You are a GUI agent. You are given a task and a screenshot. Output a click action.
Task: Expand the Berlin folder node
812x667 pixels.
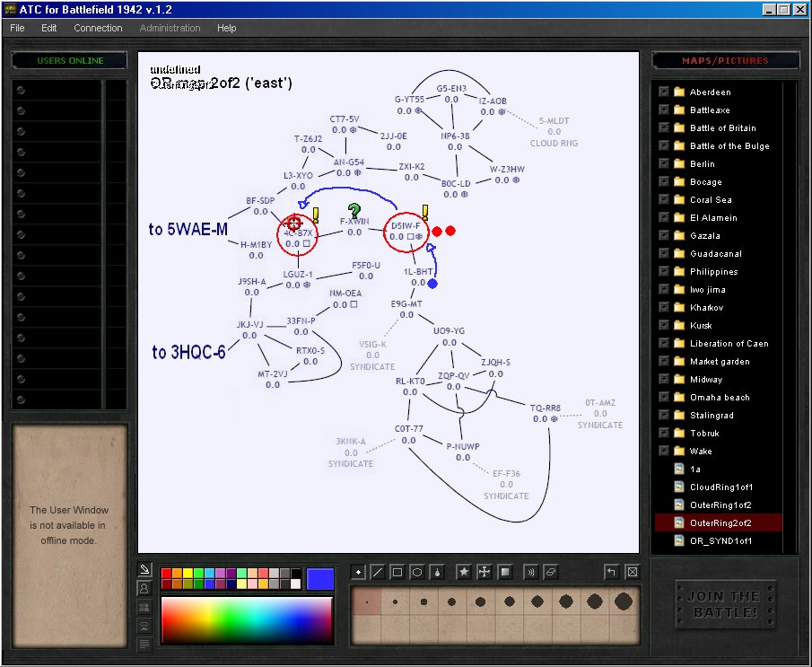pos(664,163)
